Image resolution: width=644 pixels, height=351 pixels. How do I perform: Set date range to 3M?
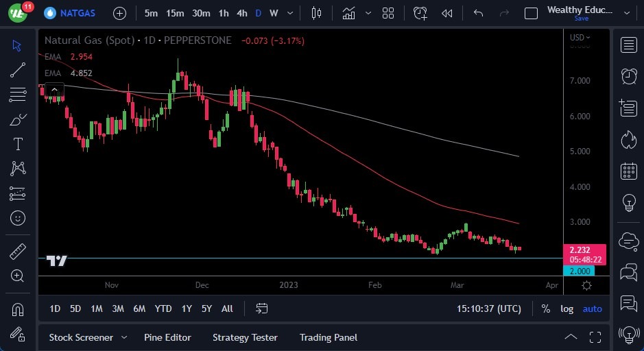118,308
